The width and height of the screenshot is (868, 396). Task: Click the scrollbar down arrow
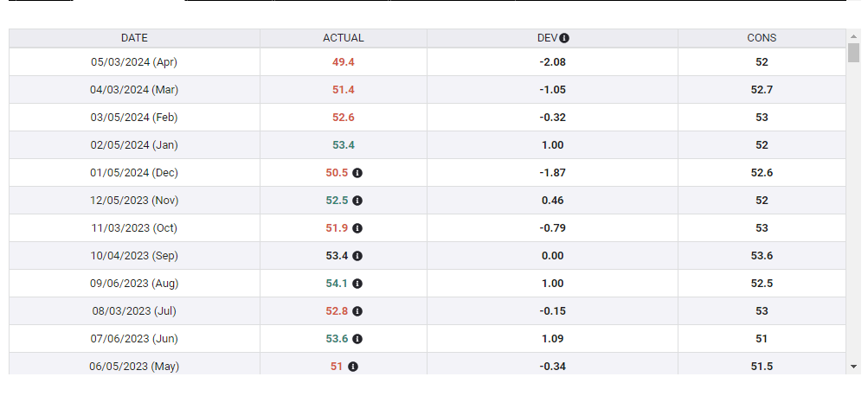[x=853, y=367]
